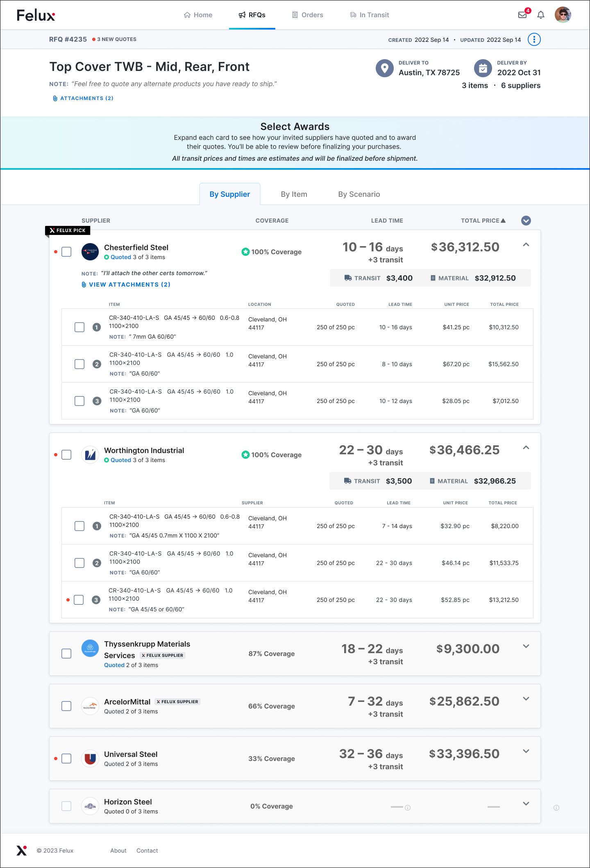Select the Chesterfield Steel supplier checkbox
Viewport: 590px width, 868px height.
pyautogui.click(x=66, y=252)
